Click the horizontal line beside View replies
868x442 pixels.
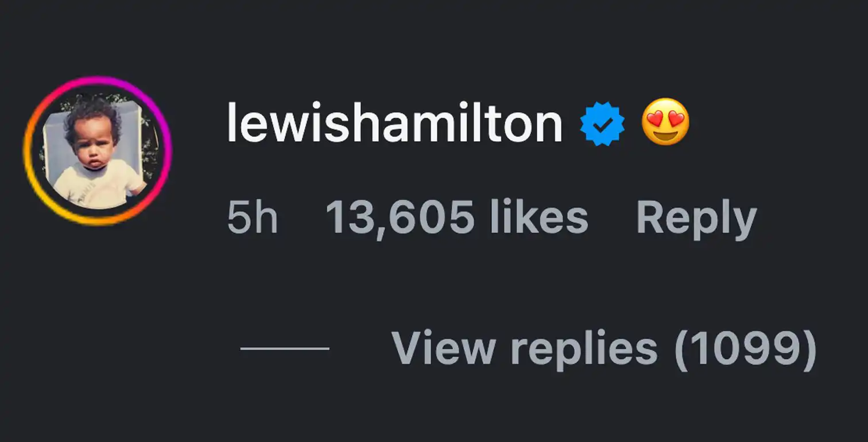tap(284, 348)
